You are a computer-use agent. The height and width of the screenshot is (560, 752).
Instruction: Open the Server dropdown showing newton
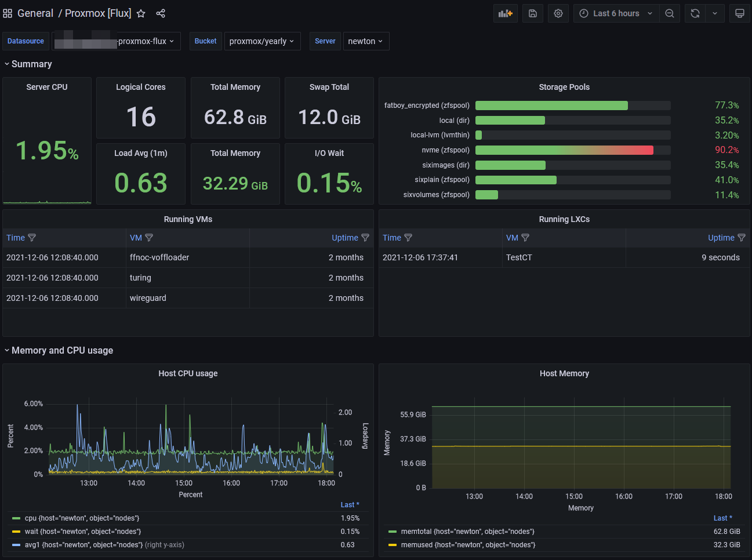(366, 41)
